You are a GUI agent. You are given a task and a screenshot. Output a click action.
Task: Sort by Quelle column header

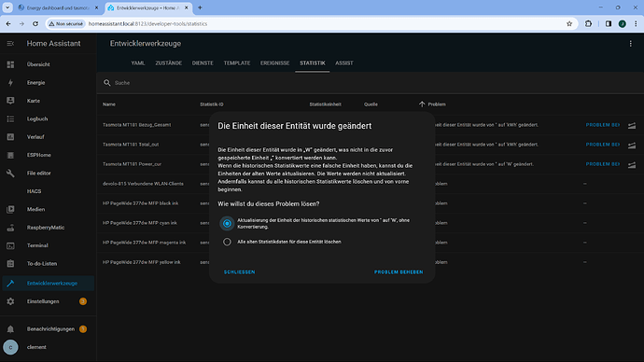click(371, 104)
